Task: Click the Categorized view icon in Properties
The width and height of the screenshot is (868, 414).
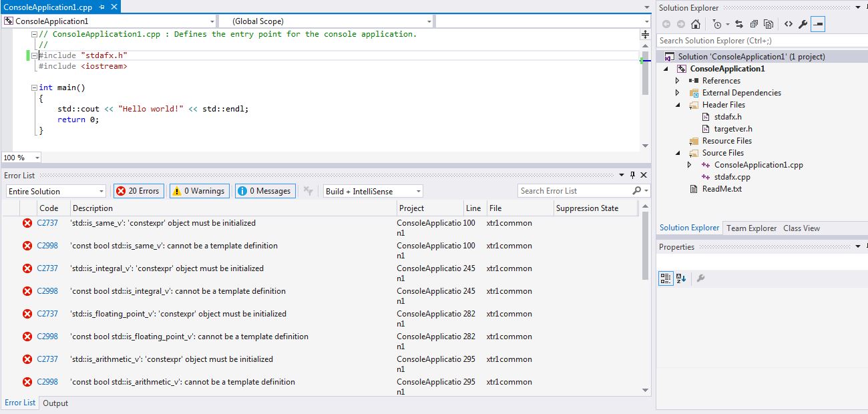Action: (666, 278)
